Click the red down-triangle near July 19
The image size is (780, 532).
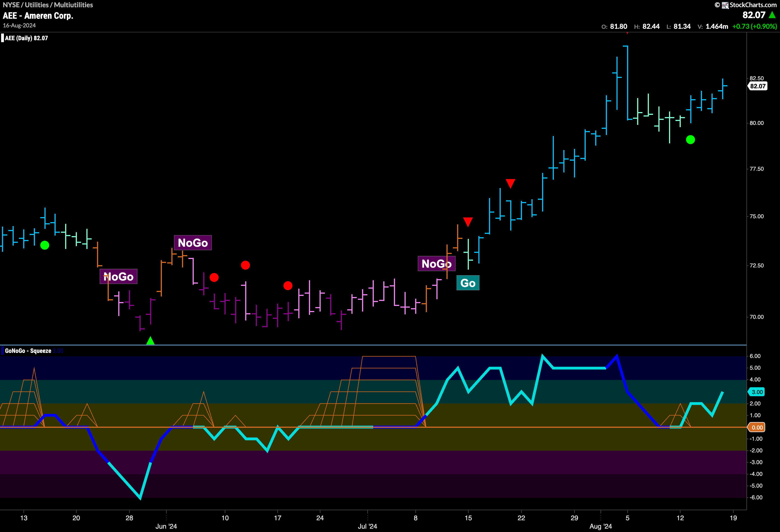(x=510, y=184)
